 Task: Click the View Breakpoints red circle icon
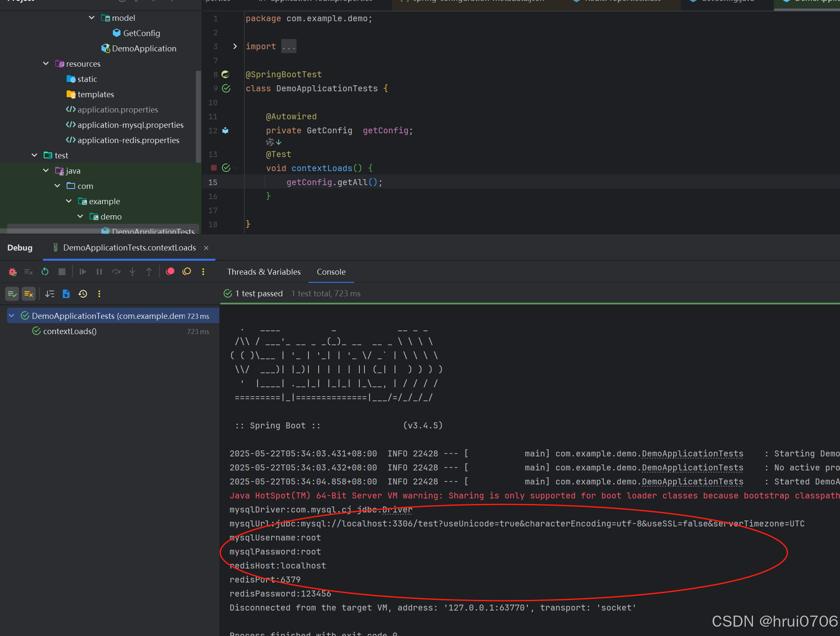[x=170, y=272]
